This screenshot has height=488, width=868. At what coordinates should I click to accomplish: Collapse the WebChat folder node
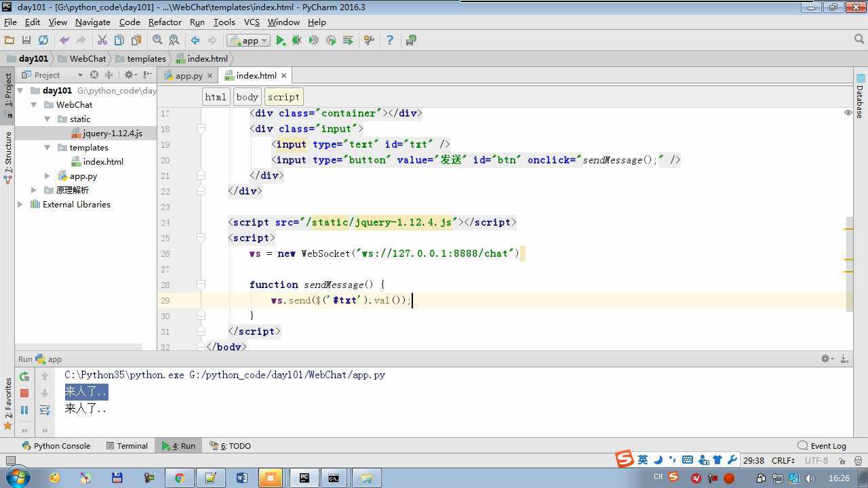(x=34, y=104)
